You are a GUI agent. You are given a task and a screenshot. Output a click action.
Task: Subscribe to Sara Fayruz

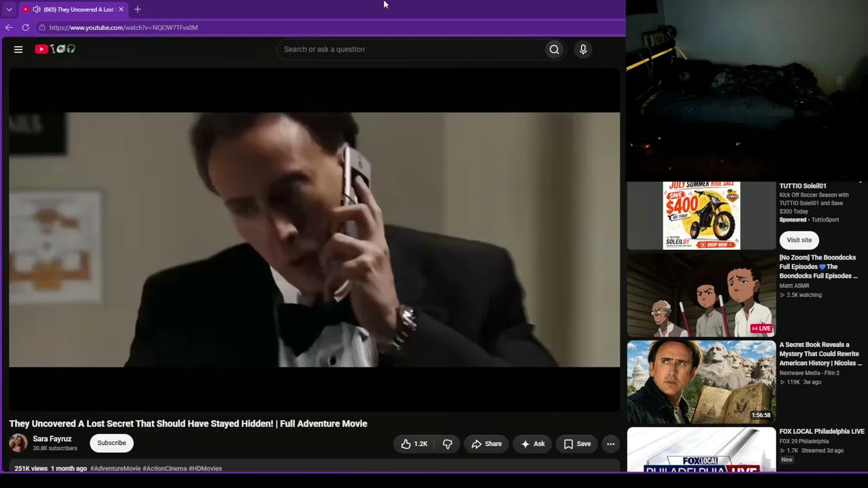click(111, 443)
